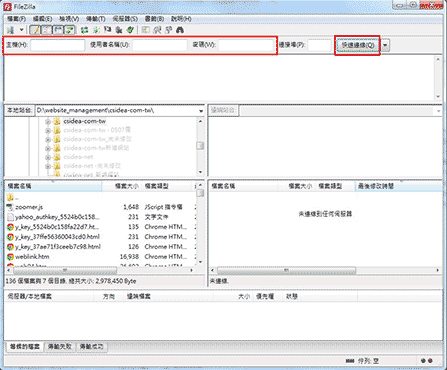This screenshot has height=370, width=447.
Task: Open directory listing filters icon
Action: pos(145,30)
